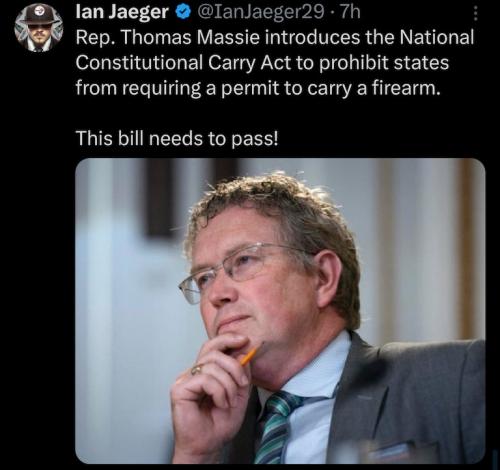Click the orange pencil in the photo
Screen dimensions: 500x470
249,356
